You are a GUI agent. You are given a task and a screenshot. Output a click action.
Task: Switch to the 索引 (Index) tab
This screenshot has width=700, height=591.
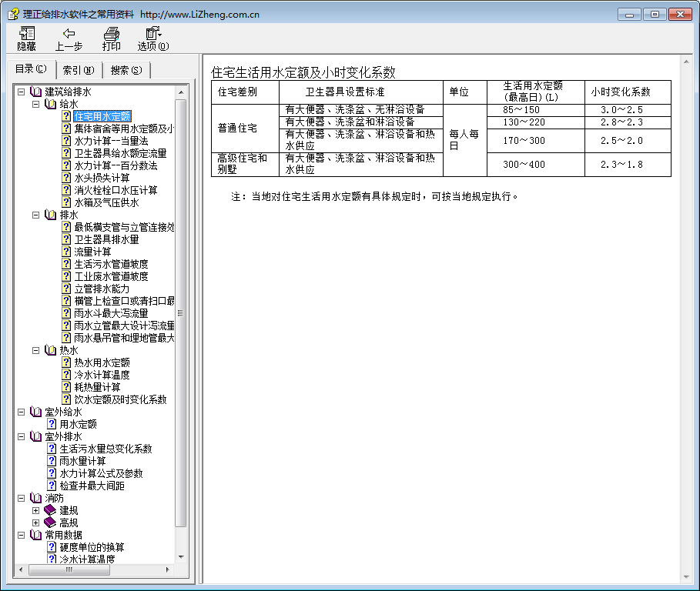point(78,70)
